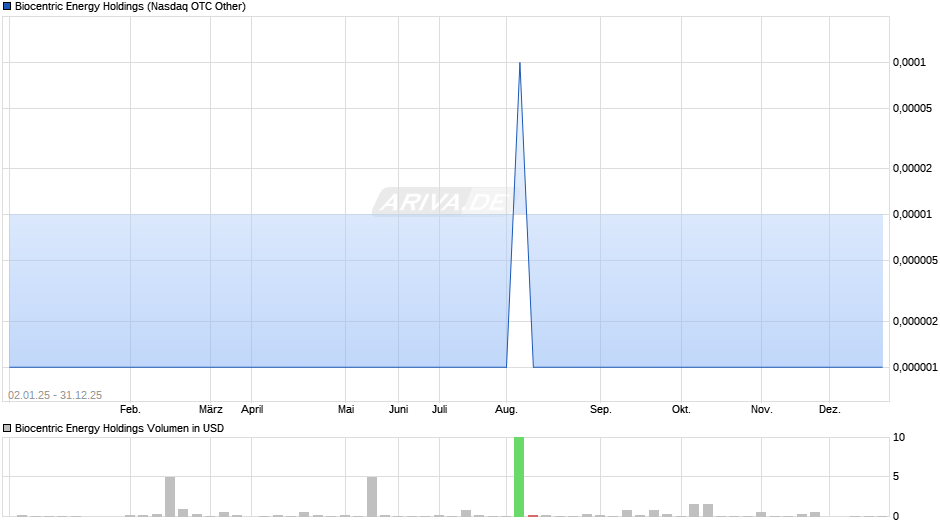The image size is (940, 526).
Task: Click the 0,00002 price axis value
Action: point(912,169)
